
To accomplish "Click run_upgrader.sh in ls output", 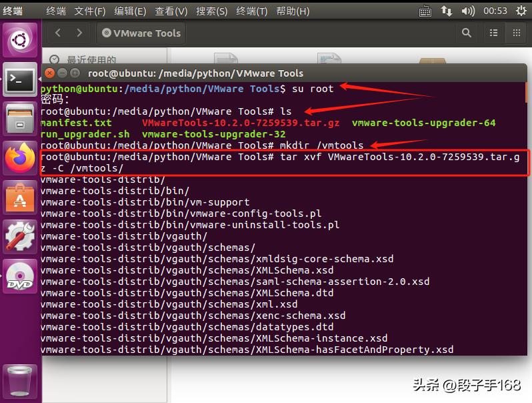I will [x=85, y=134].
